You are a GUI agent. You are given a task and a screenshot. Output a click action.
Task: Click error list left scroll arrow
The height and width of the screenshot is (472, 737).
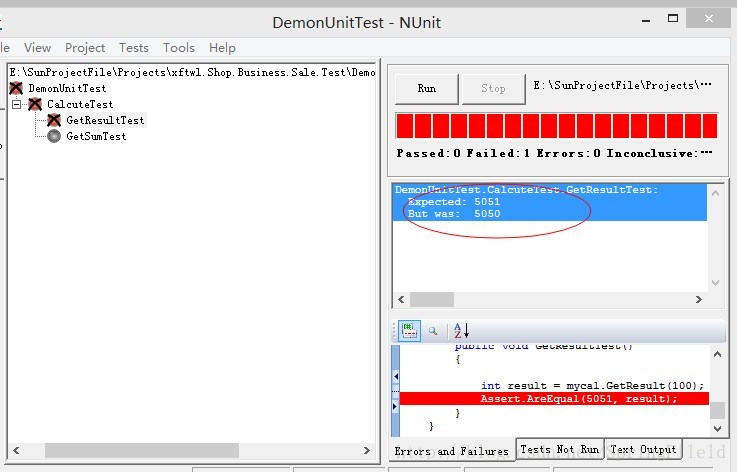(401, 299)
